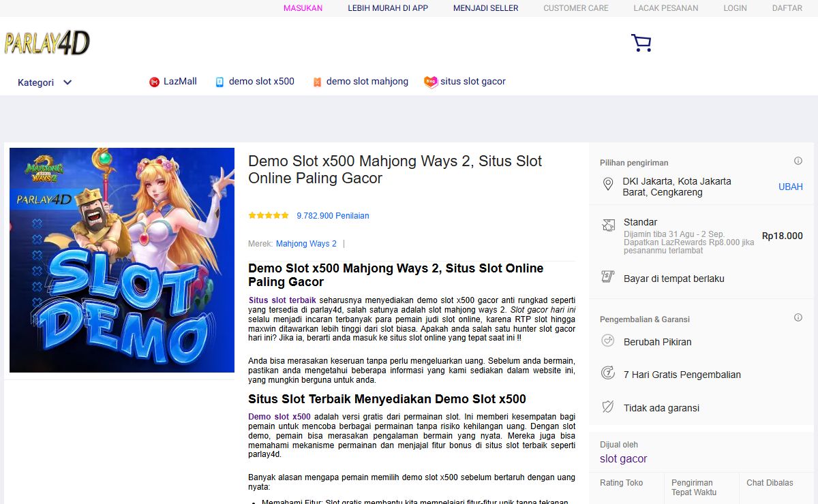Open the Mahjong Ways 2 brand link

pos(306,243)
